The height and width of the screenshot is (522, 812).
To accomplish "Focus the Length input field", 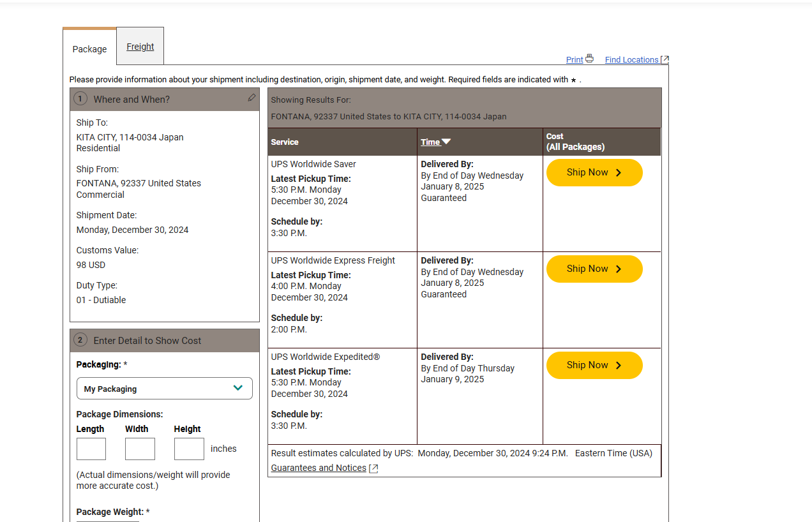I will [x=91, y=449].
